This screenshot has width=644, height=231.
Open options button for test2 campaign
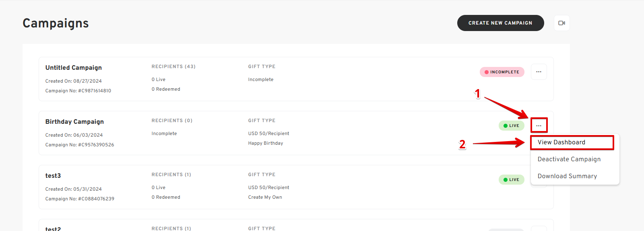pos(539,229)
